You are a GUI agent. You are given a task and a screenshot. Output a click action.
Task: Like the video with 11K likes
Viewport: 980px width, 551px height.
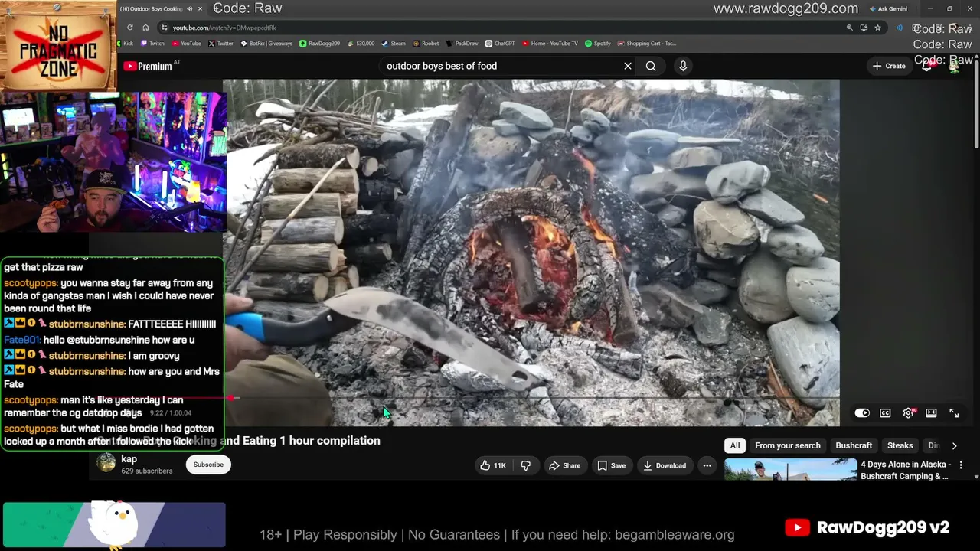tap(492, 465)
